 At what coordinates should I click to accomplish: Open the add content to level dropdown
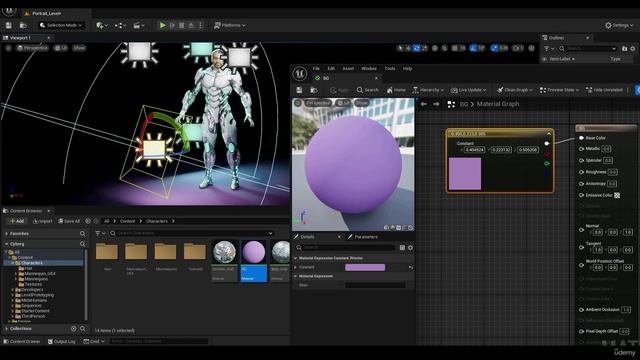(102, 25)
